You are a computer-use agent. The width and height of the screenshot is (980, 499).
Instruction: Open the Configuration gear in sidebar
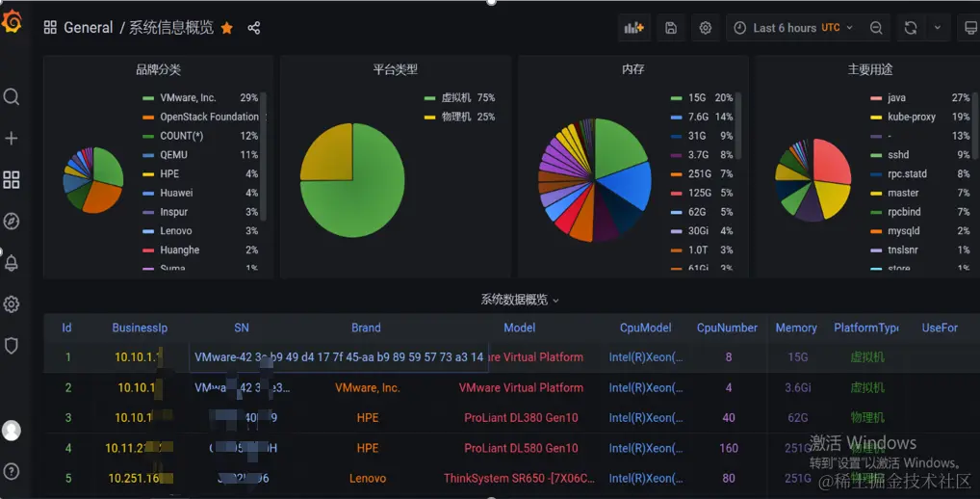tap(12, 303)
